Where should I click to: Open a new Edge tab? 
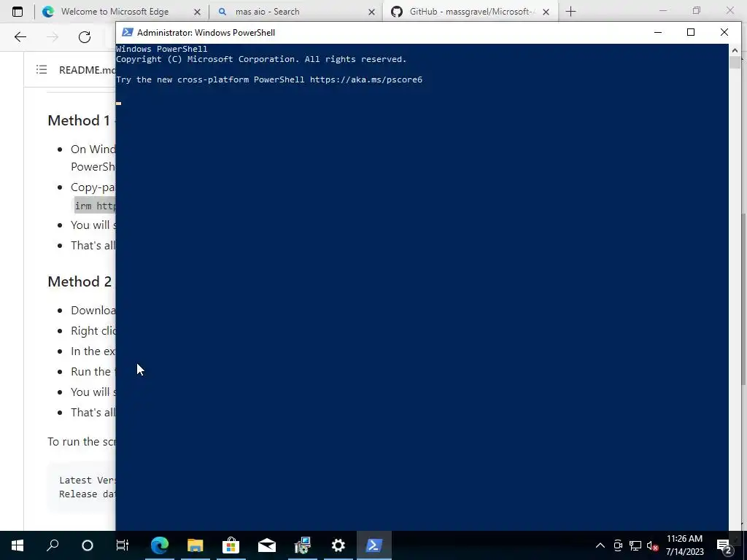coord(570,12)
